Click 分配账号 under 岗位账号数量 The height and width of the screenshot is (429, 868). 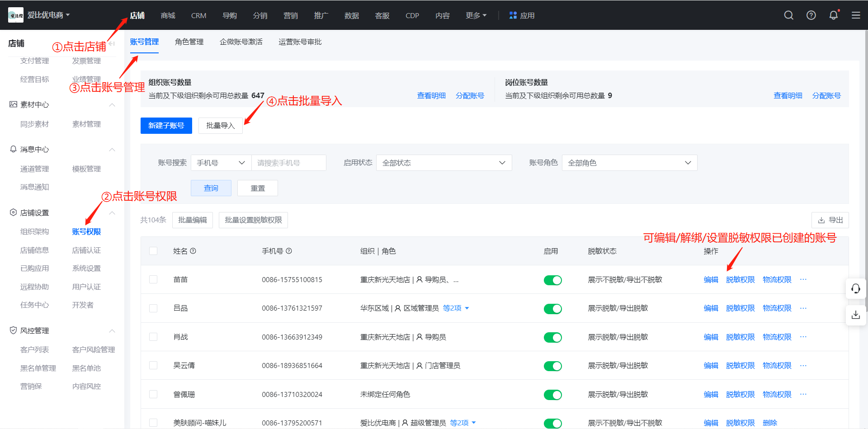coord(826,95)
